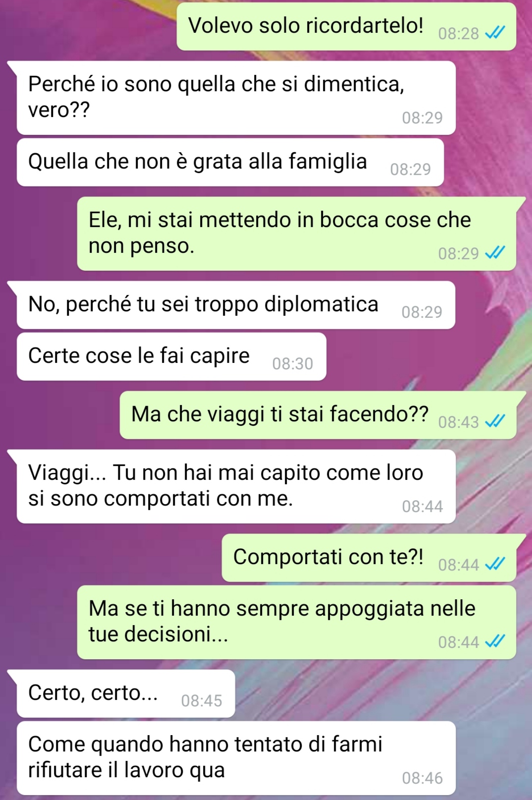Select the 'Perché io sono quella che si dimentica' bubble
The width and height of the screenshot is (532, 800).
[x=236, y=98]
